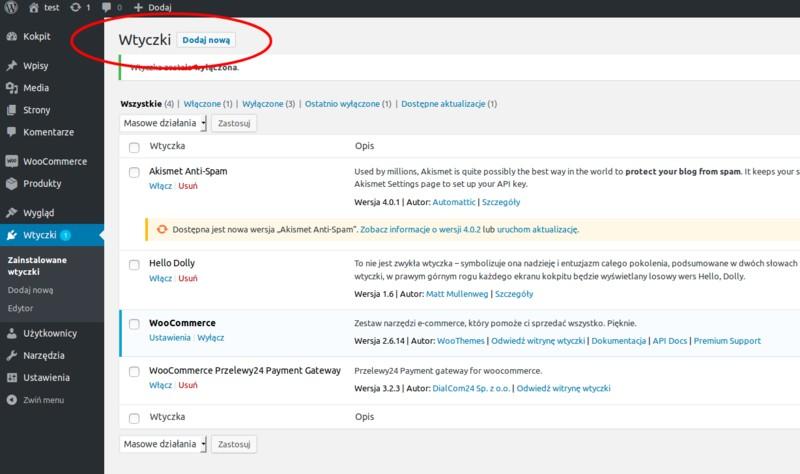The width and height of the screenshot is (800, 474).
Task: Open WooCommerce icon in sidebar
Action: 12,161
